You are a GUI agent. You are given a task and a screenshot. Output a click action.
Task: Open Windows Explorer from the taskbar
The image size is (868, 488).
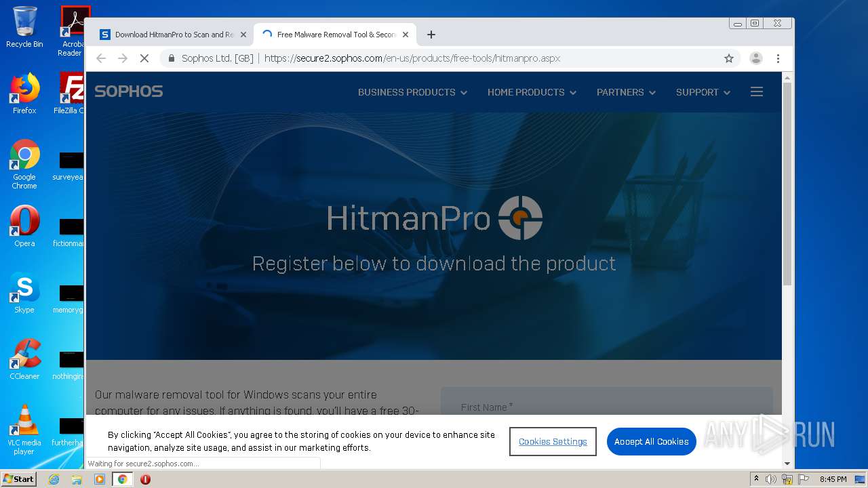coord(77,479)
